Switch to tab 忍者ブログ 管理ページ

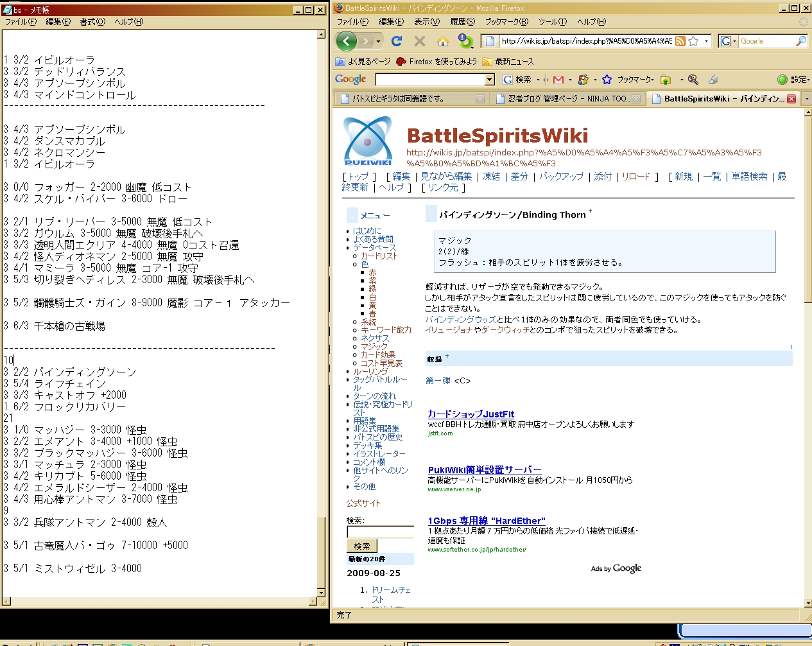(x=567, y=99)
